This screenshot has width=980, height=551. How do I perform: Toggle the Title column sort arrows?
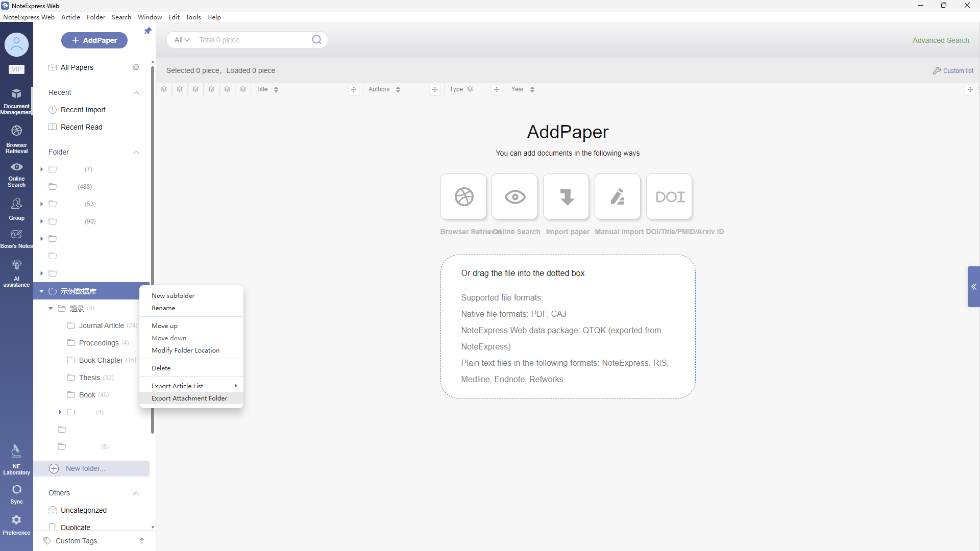(276, 89)
